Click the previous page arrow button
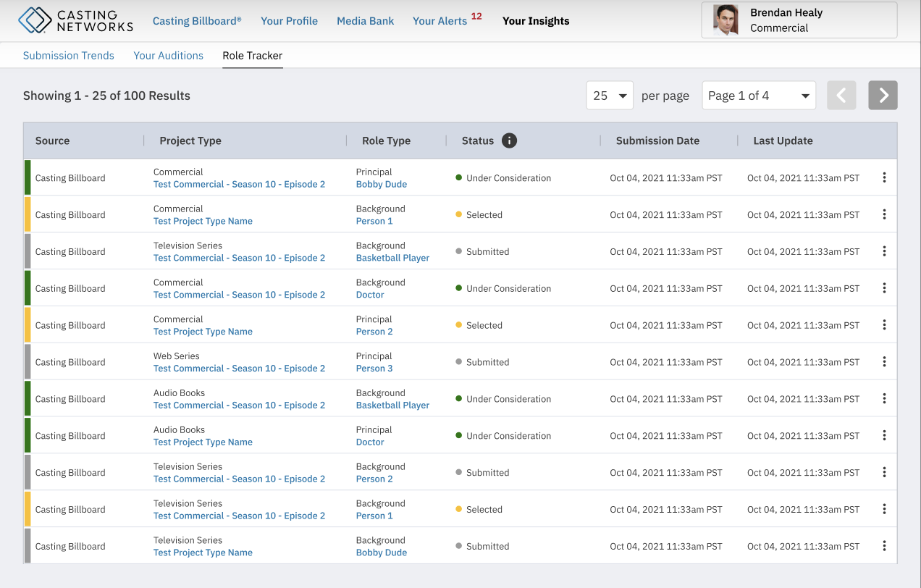The height and width of the screenshot is (588, 921). pos(841,96)
